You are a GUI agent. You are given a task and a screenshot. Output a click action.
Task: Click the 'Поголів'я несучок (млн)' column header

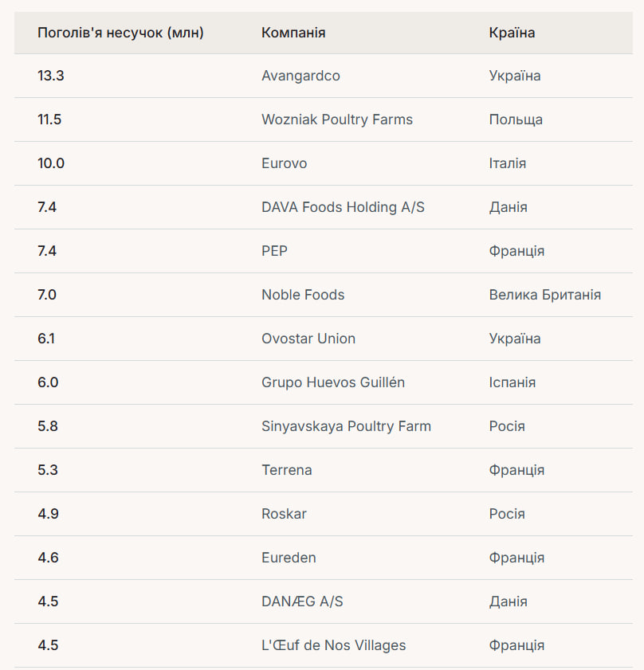120,33
